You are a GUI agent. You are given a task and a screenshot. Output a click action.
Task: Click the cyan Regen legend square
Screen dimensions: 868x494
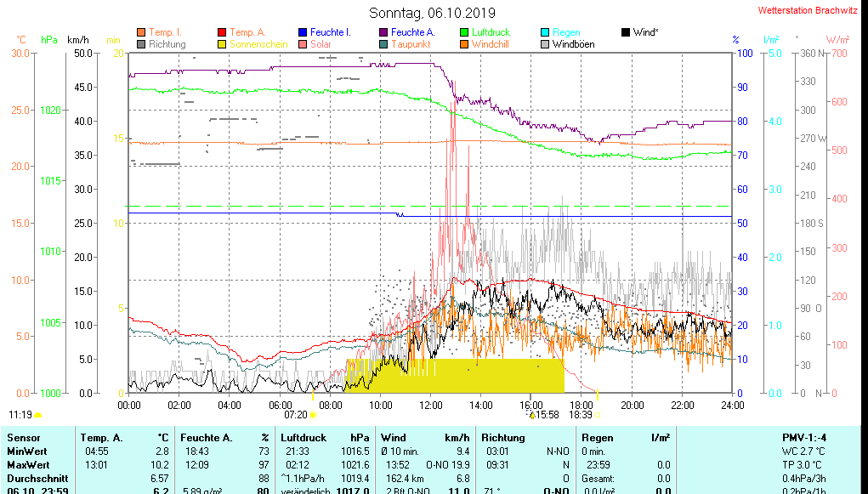coord(545,32)
